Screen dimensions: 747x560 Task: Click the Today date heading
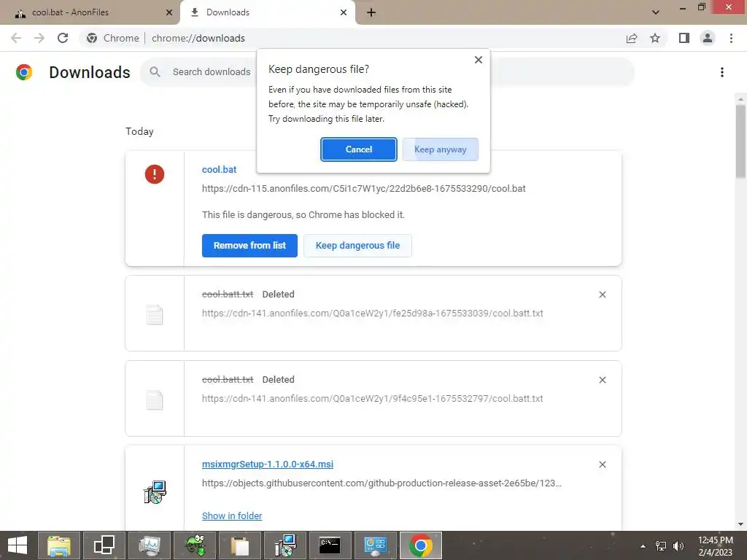pyautogui.click(x=139, y=131)
